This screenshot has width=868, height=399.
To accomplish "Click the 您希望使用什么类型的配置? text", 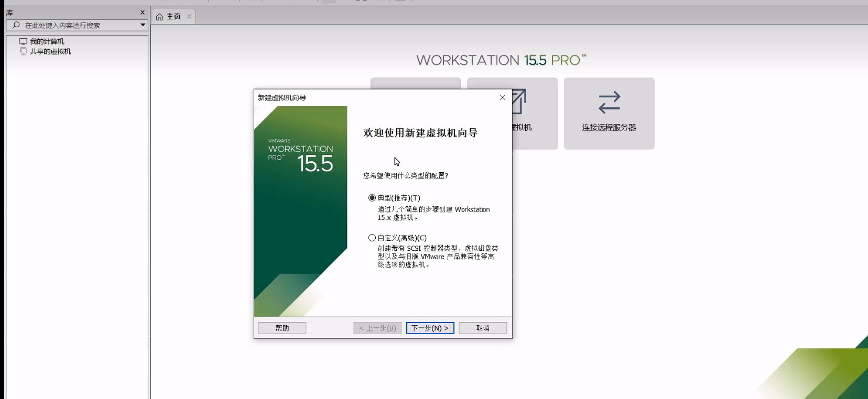I will [406, 175].
